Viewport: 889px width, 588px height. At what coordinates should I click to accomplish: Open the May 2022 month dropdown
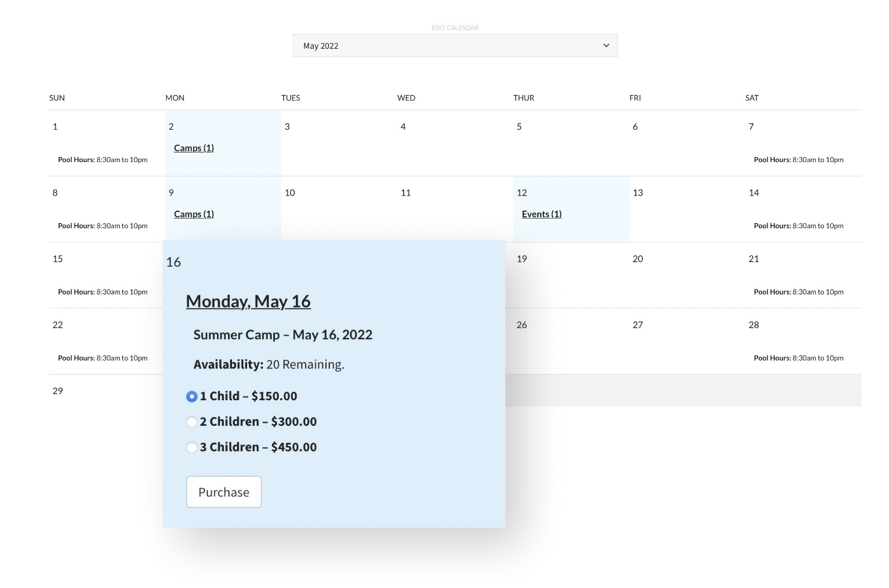point(454,46)
